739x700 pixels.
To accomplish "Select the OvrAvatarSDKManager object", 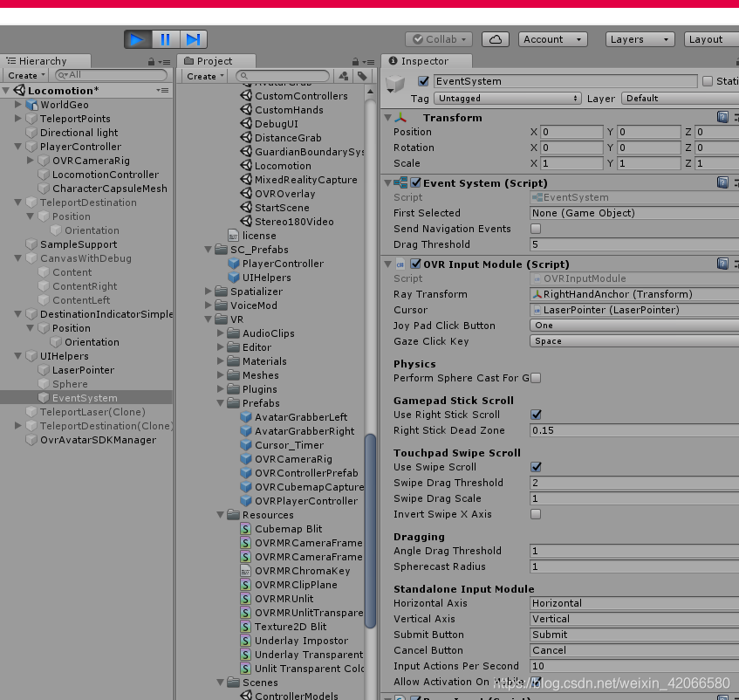I will pyautogui.click(x=98, y=440).
